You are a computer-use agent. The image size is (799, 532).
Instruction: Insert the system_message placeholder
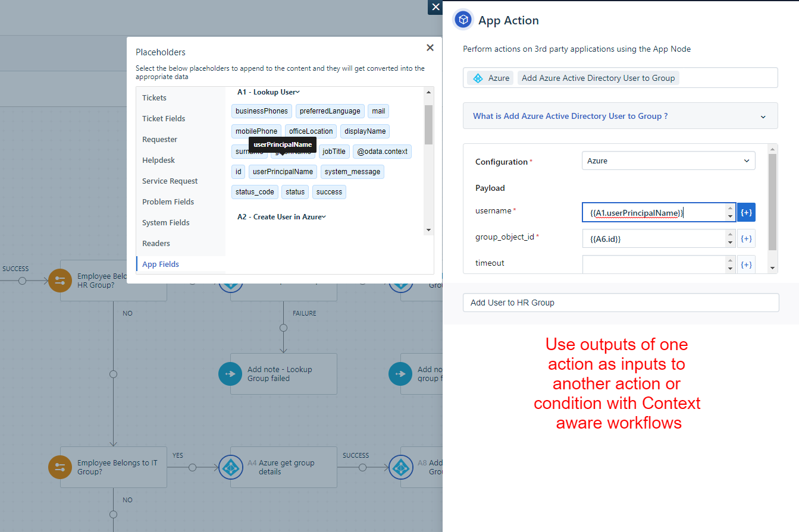(352, 172)
